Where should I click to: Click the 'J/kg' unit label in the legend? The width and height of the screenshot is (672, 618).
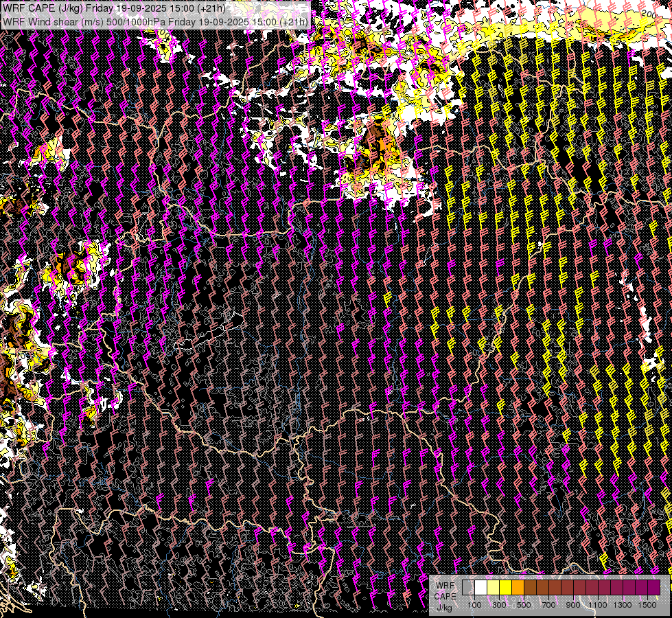coord(444,608)
